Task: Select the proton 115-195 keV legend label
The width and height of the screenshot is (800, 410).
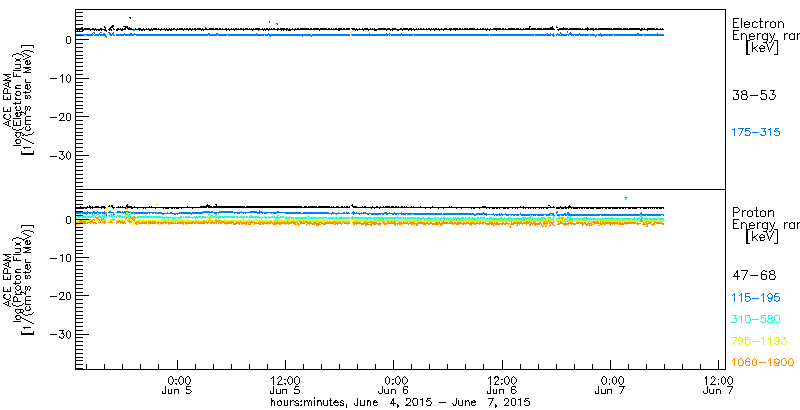Action: tap(756, 297)
